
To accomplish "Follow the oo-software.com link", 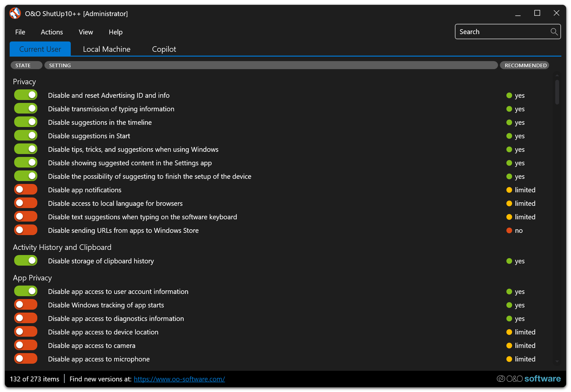I will coord(179,379).
